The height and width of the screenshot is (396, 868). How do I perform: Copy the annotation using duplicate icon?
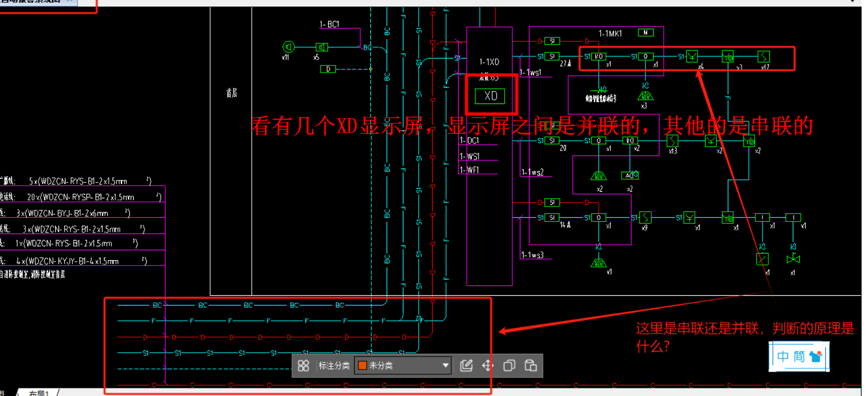tap(509, 366)
